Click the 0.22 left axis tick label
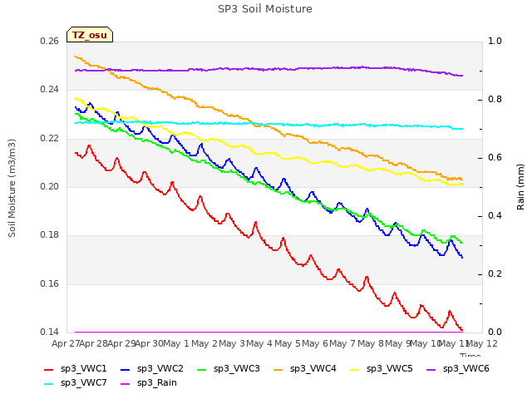Screen dimensions: 532x399 pos(50,139)
